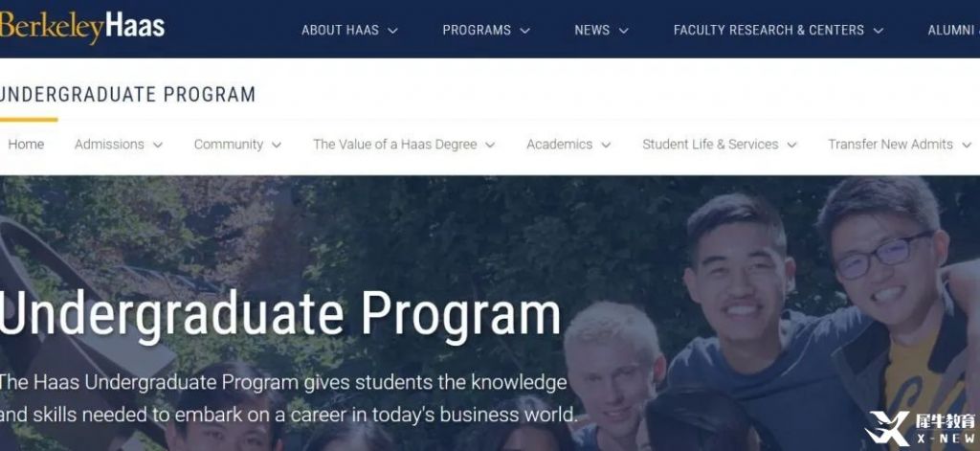Expand Faculty Research & Centers chevron
The image size is (980, 451).
pyautogui.click(x=879, y=31)
